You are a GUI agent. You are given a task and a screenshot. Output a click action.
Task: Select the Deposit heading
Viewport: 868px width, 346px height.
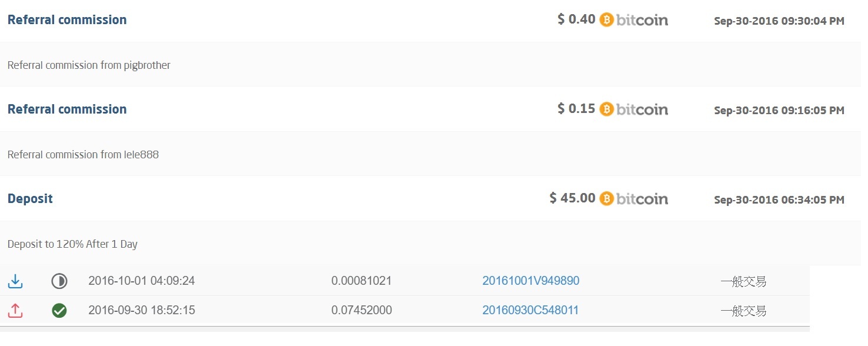pos(30,199)
